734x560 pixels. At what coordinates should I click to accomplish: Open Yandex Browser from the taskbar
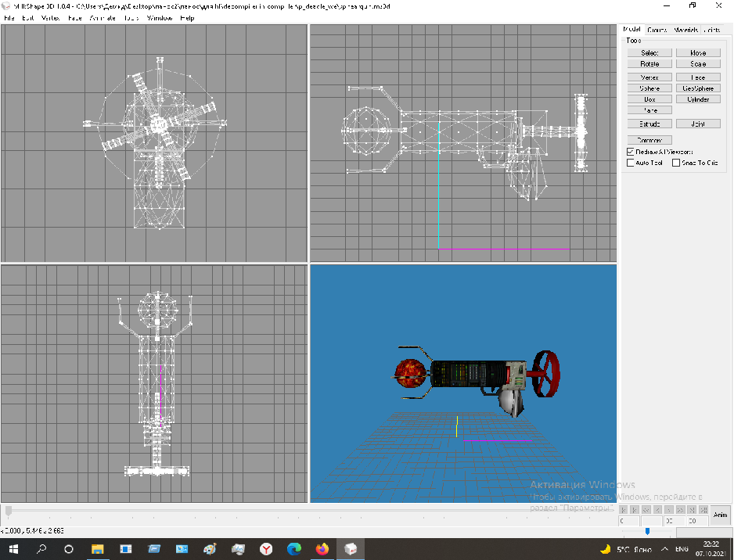[x=266, y=548]
